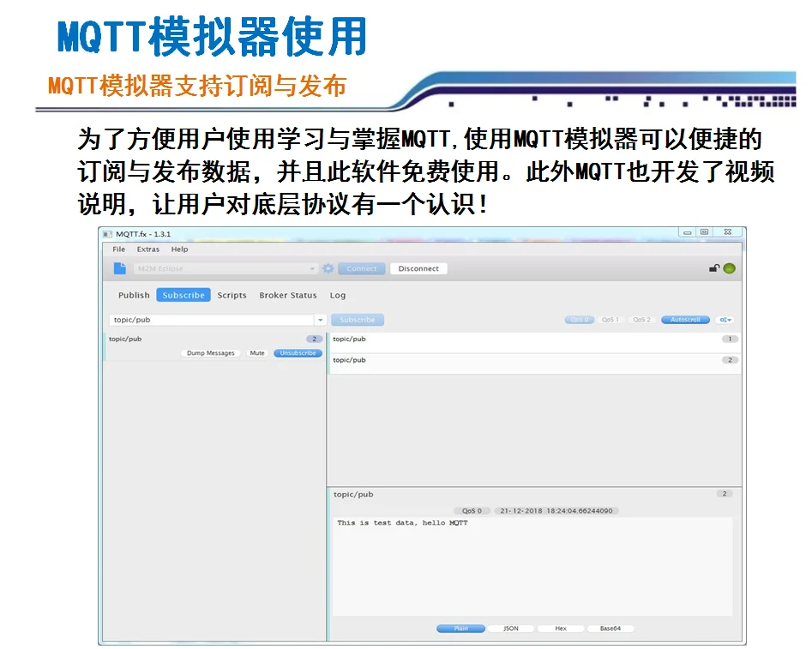Expand the M2M Eclipse profile dropdown
812x649 pixels.
(312, 268)
